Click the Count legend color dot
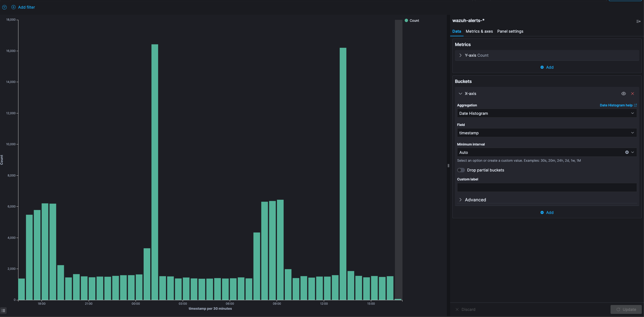644x317 pixels. tap(406, 20)
